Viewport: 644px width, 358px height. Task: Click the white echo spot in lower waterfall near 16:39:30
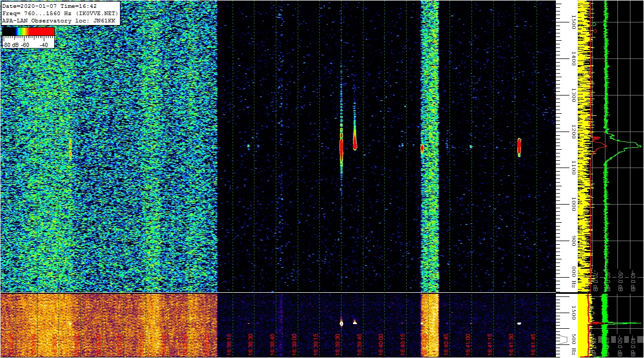(x=341, y=324)
